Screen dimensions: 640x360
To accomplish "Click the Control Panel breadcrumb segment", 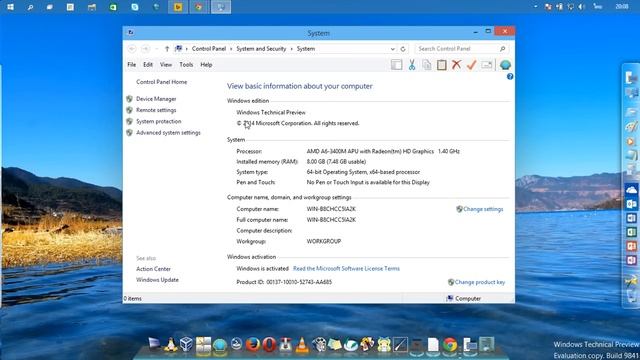I will 209,49.
